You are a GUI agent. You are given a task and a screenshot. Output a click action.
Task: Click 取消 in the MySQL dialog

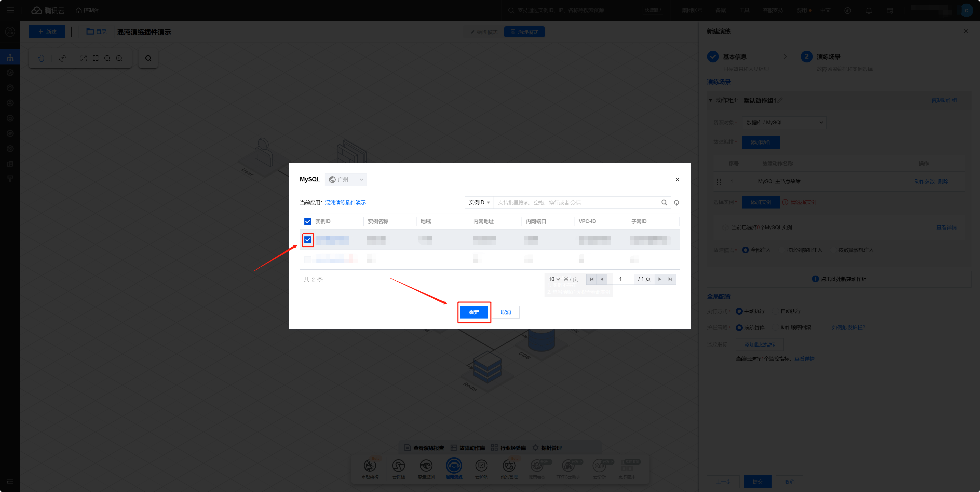(506, 312)
